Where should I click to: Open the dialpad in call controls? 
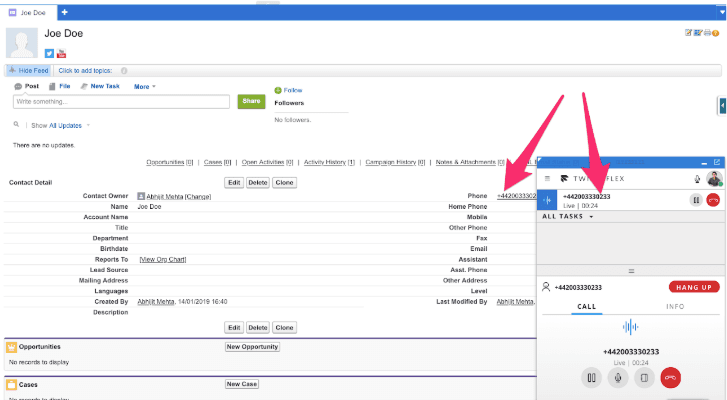pos(645,377)
